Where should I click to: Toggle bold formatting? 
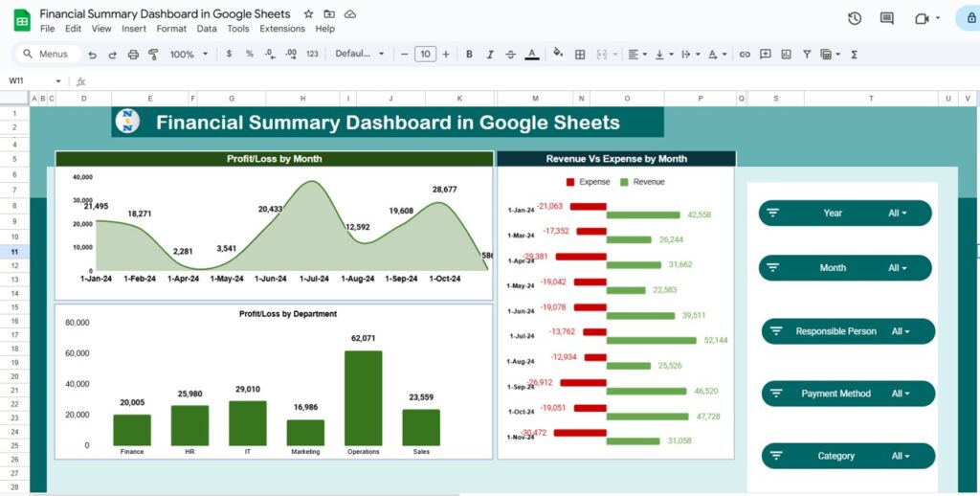[x=469, y=55]
